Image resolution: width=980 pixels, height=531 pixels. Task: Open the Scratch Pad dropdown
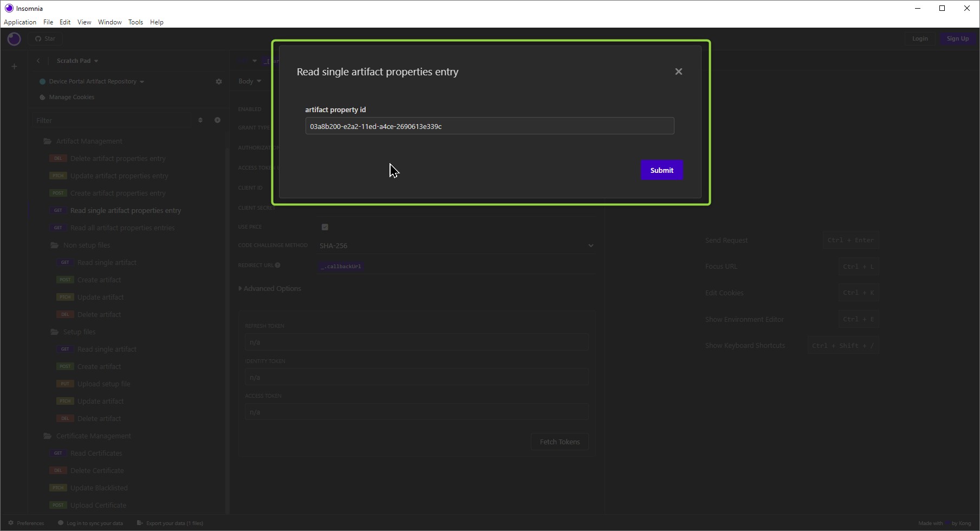click(x=77, y=61)
